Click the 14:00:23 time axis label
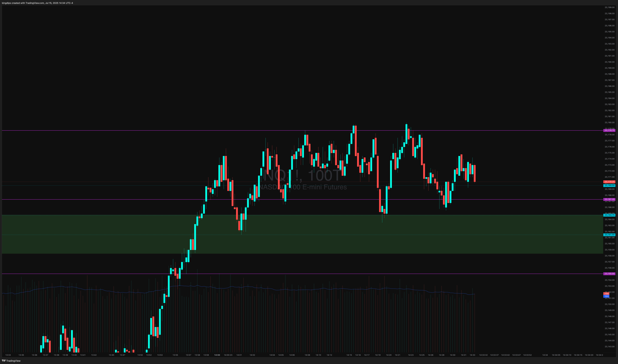 point(228,355)
